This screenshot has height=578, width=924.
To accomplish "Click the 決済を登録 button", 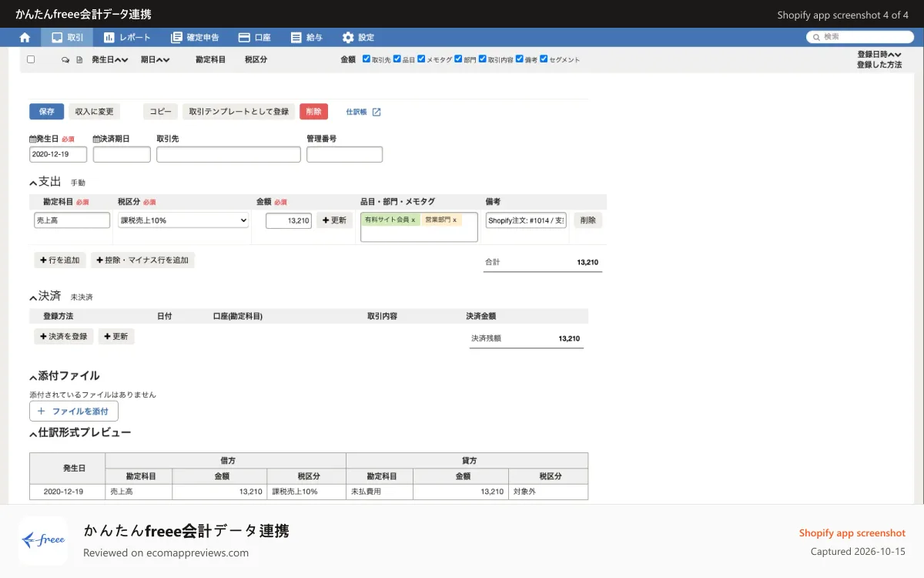I will (x=64, y=337).
